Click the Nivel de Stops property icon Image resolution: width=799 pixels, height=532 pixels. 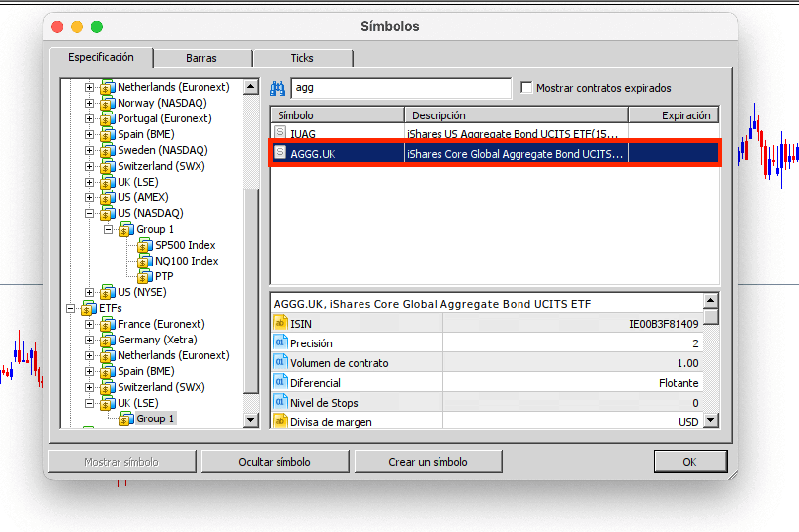coord(280,402)
